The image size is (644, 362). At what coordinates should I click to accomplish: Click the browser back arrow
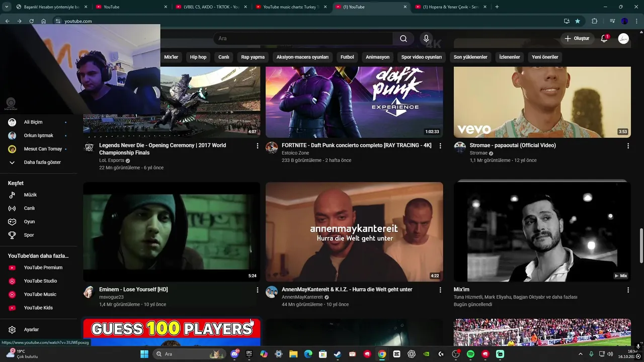coord(8,21)
